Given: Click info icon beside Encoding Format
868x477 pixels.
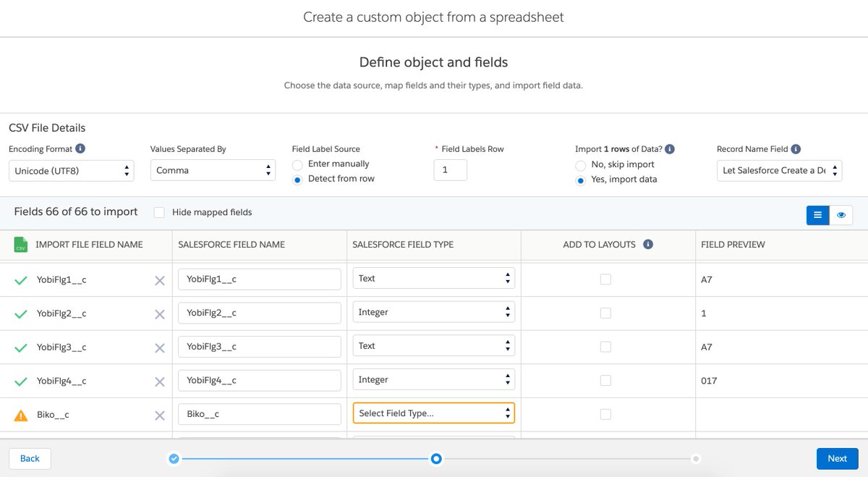Looking at the screenshot, I should 80,149.
